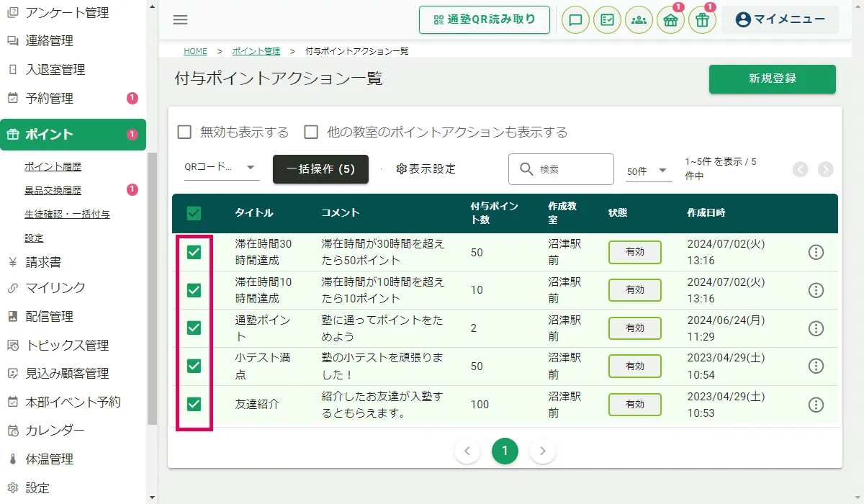
Task: Click the three-dot menu for 友達紹介
Action: pyautogui.click(x=816, y=405)
